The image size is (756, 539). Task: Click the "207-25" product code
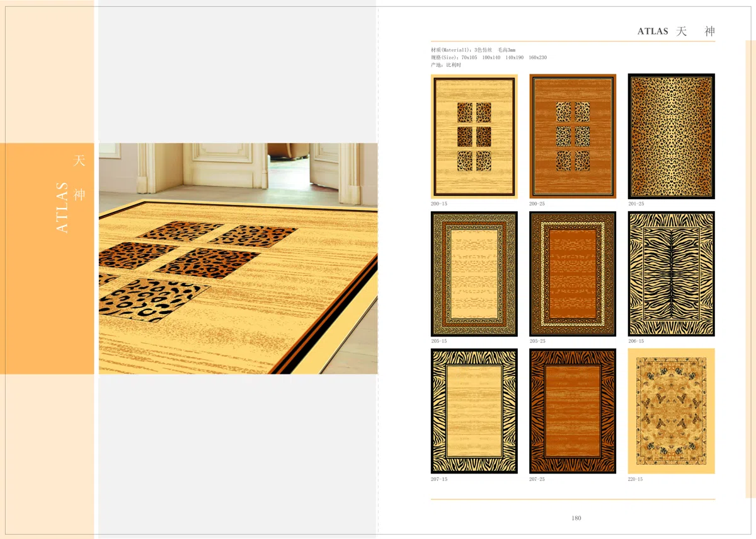pyautogui.click(x=537, y=480)
